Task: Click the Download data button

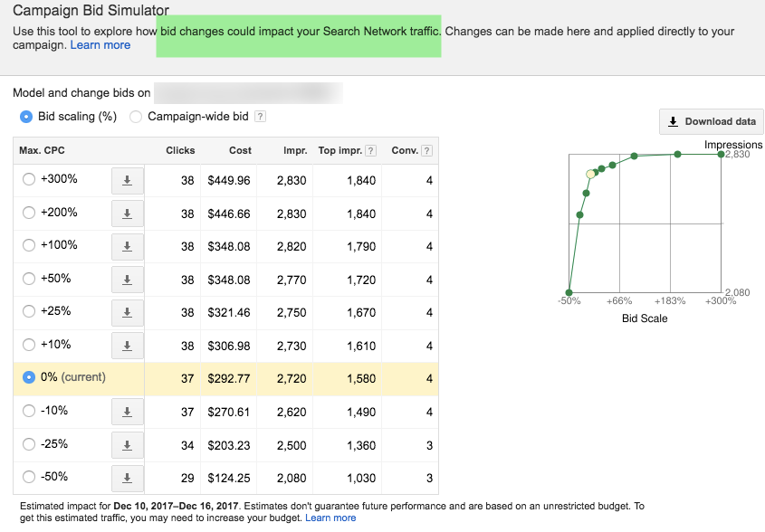Action: [711, 121]
